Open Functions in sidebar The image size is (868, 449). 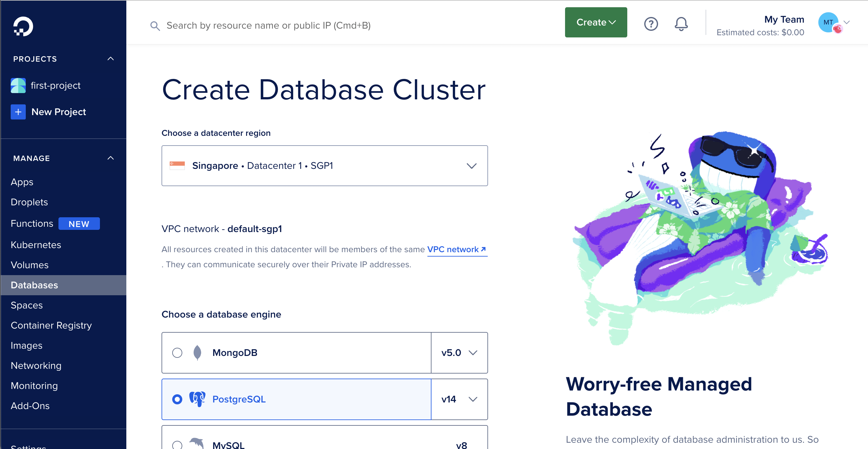coord(32,224)
